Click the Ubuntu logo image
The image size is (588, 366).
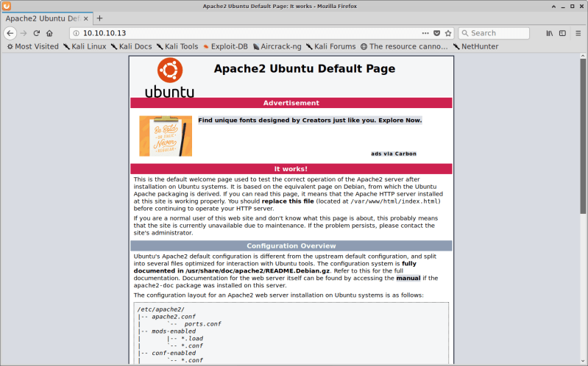[169, 78]
